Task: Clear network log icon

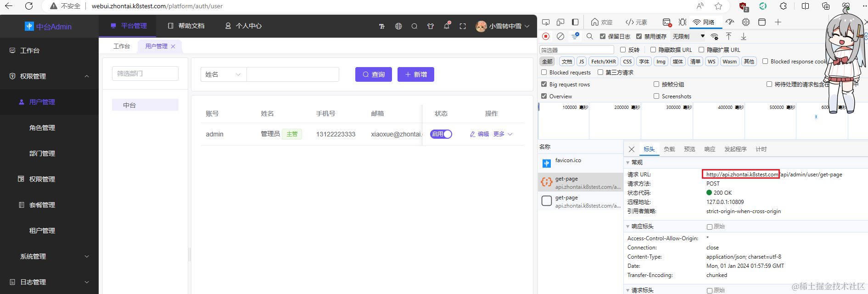Action: click(560, 36)
